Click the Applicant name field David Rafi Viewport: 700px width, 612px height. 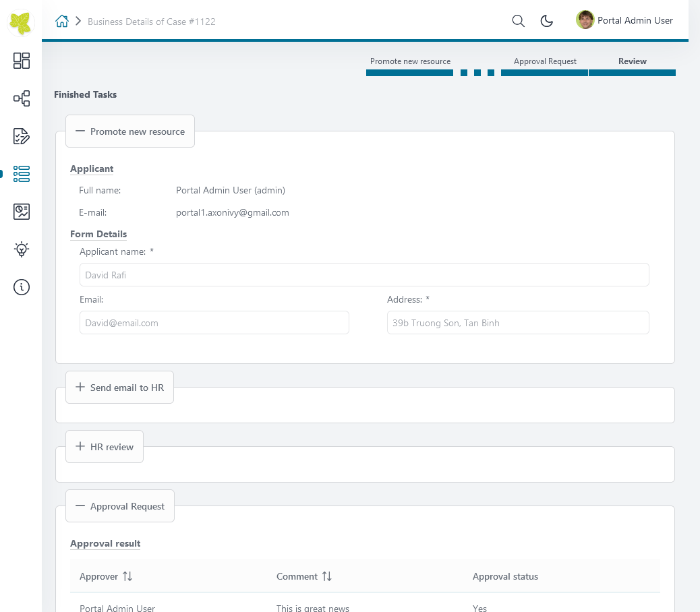pyautogui.click(x=364, y=275)
